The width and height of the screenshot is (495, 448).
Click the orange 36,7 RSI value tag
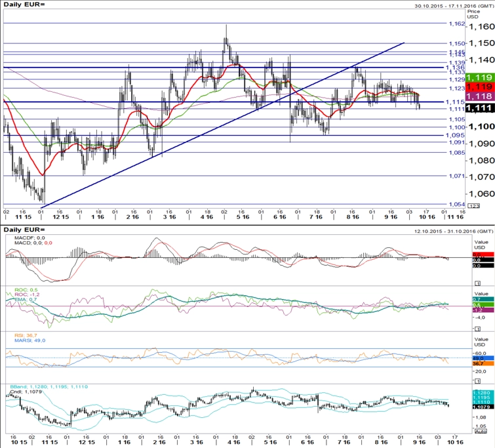pyautogui.click(x=483, y=363)
